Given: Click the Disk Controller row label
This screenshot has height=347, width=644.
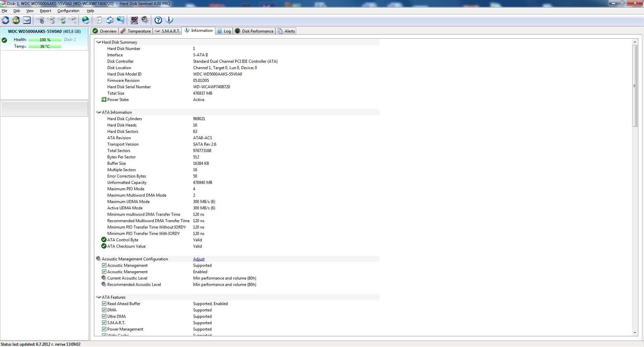Looking at the screenshot, I should pos(120,61).
